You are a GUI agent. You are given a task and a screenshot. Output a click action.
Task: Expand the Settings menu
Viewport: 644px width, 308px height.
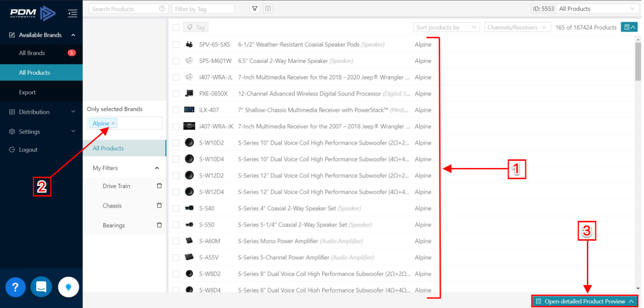[x=41, y=131]
